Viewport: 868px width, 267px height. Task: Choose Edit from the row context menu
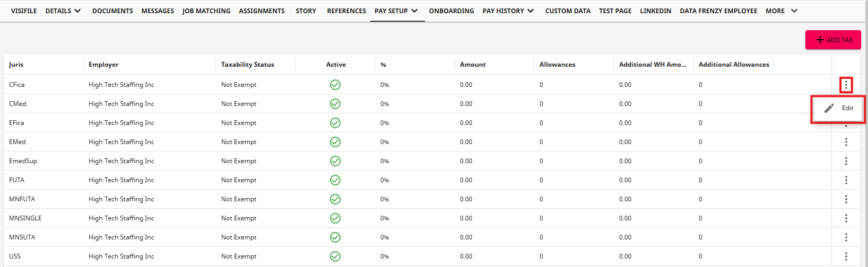pyautogui.click(x=839, y=108)
